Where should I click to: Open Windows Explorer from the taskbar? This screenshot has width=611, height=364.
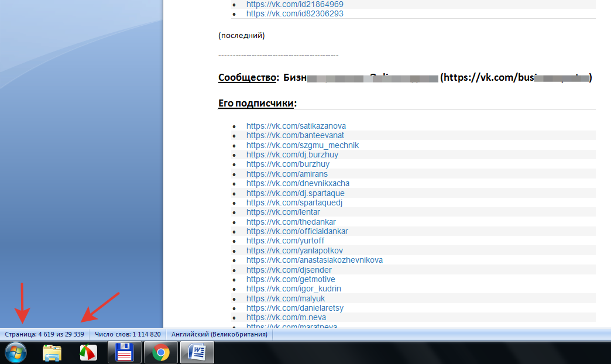[x=52, y=353]
